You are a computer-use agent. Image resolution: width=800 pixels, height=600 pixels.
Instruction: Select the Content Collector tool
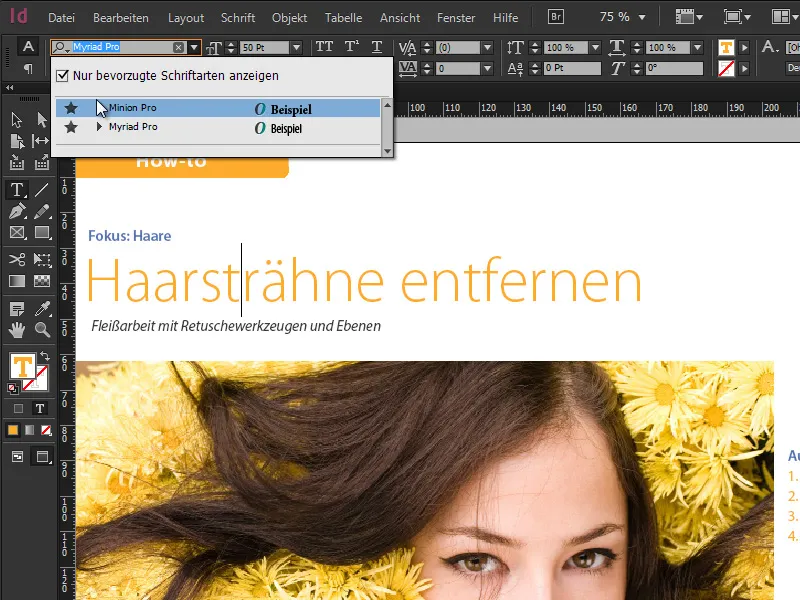16,162
